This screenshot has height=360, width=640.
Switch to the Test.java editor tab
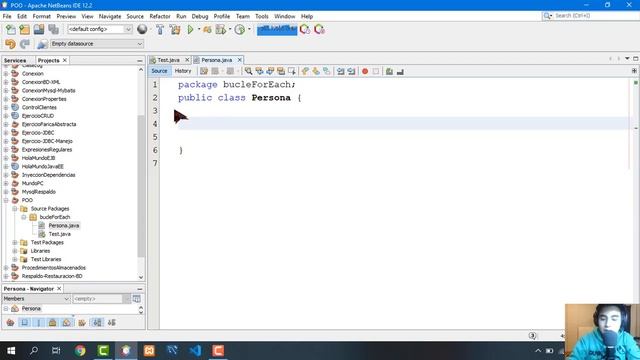click(x=169, y=60)
